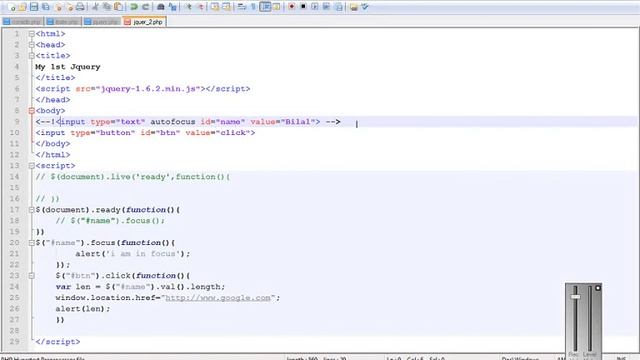Click the alert(len); statement on line 26
The height and width of the screenshot is (360, 640).
[83, 309]
